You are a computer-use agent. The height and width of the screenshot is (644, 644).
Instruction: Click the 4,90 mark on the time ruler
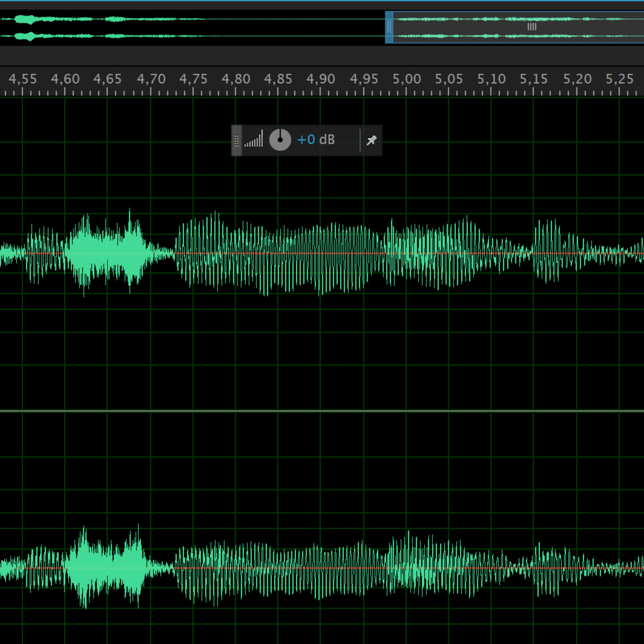tap(321, 79)
